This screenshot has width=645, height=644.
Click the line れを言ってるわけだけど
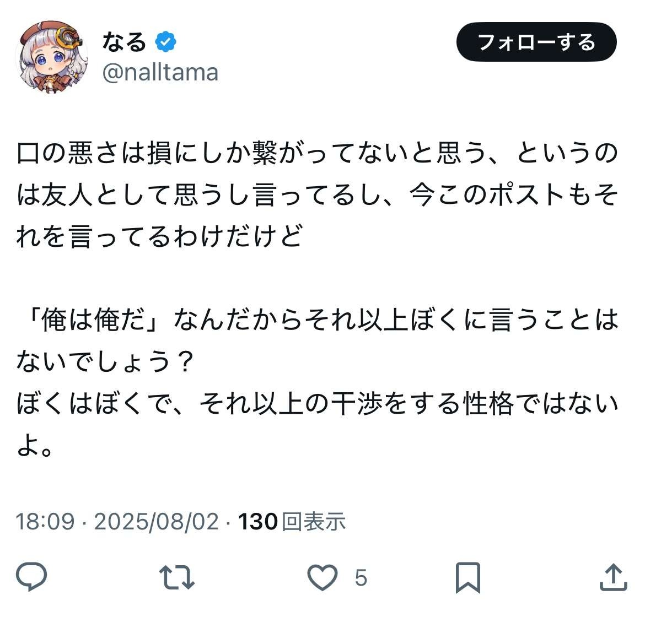pos(160,237)
